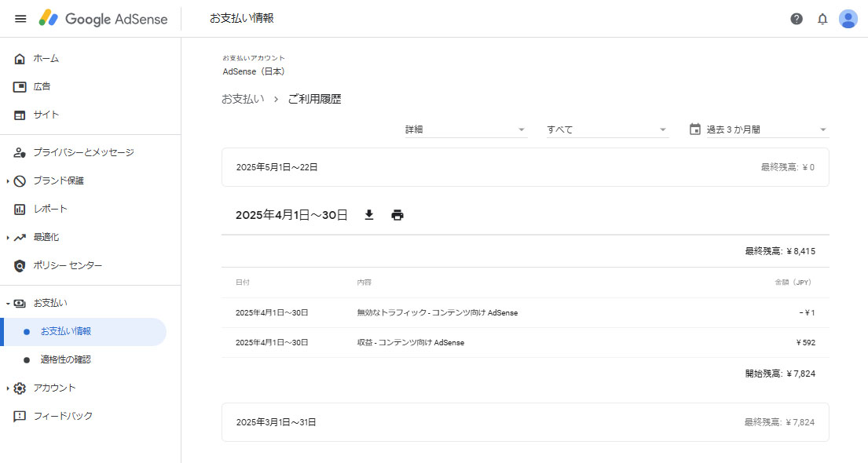
Task: Print the April 2025 statement
Action: (397, 215)
